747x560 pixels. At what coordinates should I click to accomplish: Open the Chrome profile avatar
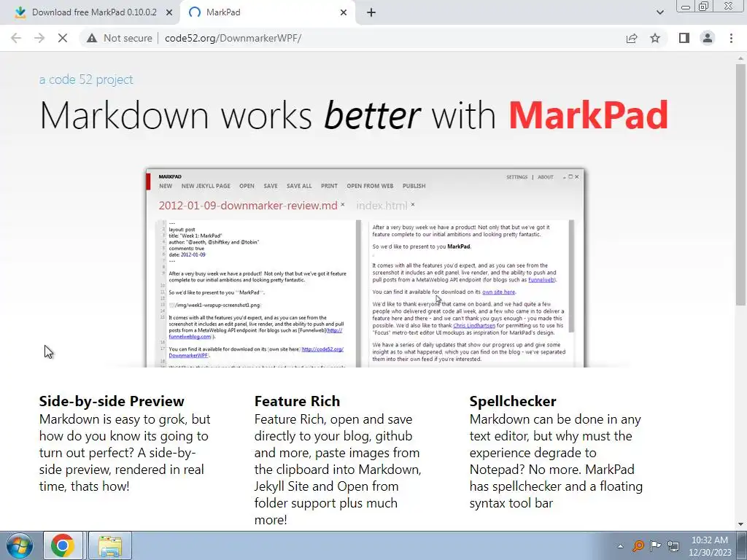pyautogui.click(x=708, y=38)
